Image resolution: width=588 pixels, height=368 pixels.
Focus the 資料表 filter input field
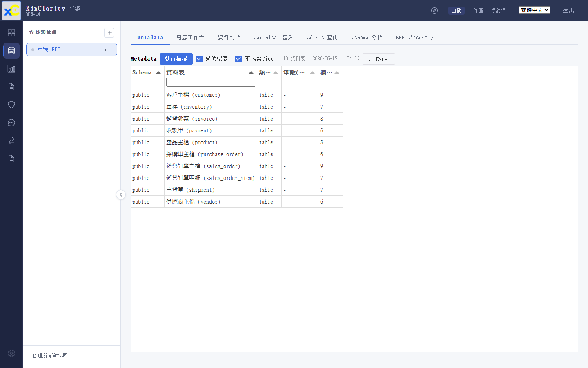click(211, 82)
